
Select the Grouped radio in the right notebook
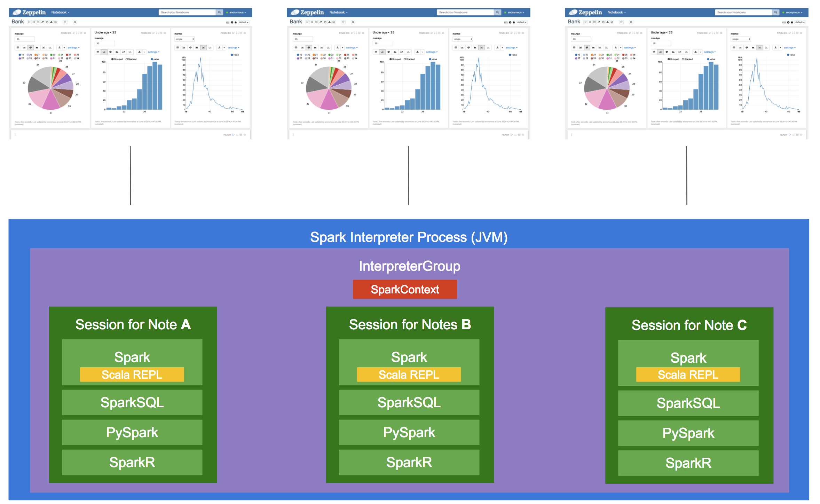[x=669, y=59]
